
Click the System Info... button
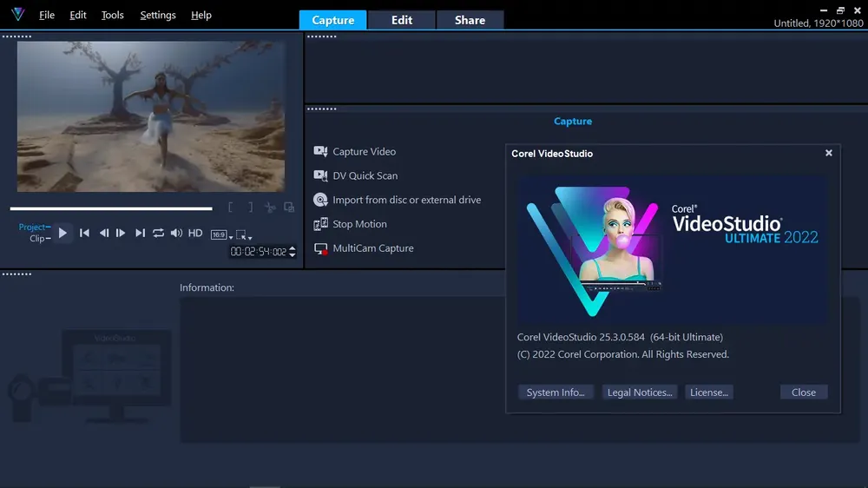(x=556, y=392)
